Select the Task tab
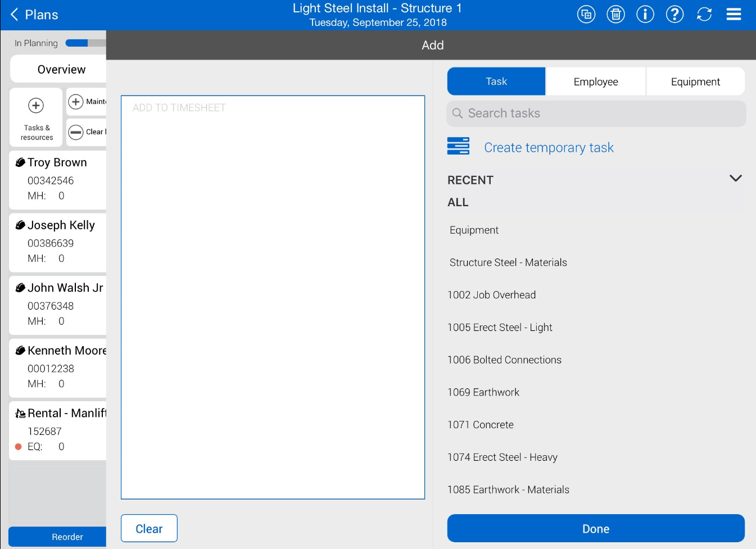 (x=496, y=82)
